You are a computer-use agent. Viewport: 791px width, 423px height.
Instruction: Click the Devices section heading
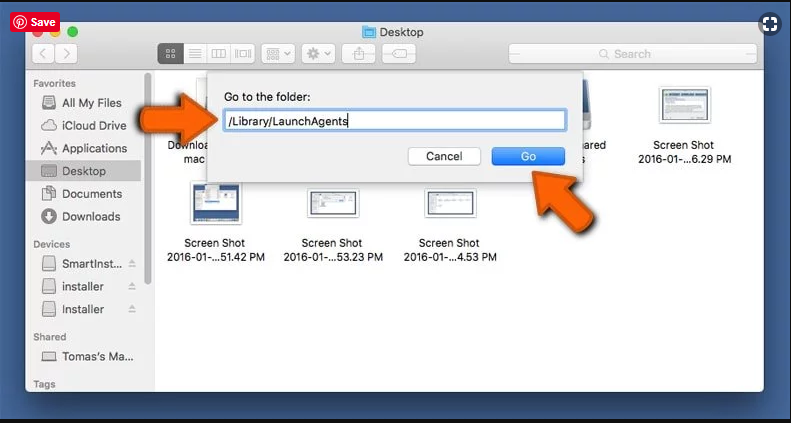coord(51,245)
